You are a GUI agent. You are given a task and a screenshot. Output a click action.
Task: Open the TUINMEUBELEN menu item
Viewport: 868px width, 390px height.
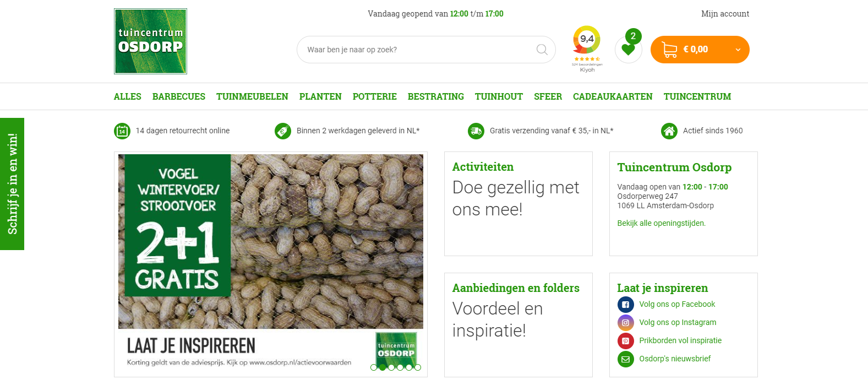point(252,96)
